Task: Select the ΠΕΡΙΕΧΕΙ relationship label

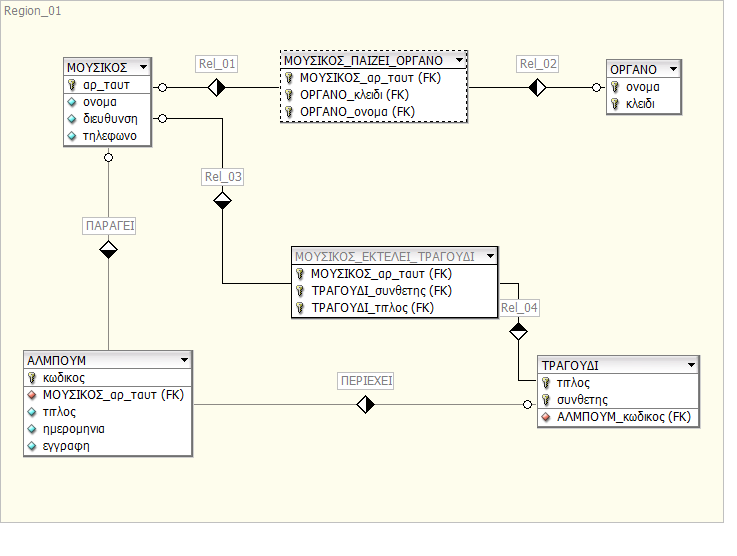Action: [366, 381]
